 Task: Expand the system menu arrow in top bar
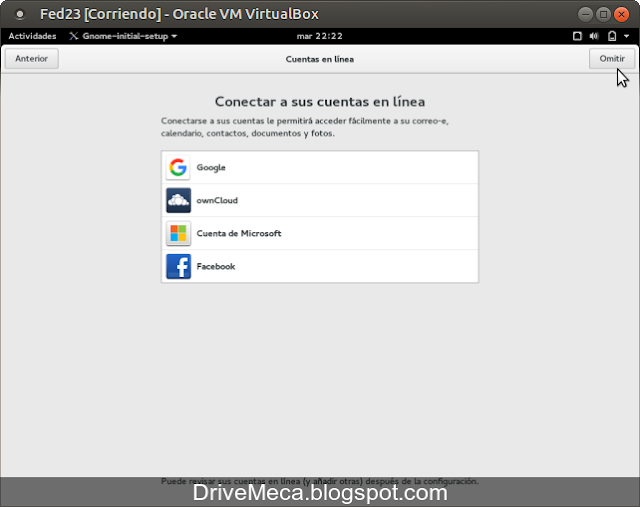tap(627, 36)
